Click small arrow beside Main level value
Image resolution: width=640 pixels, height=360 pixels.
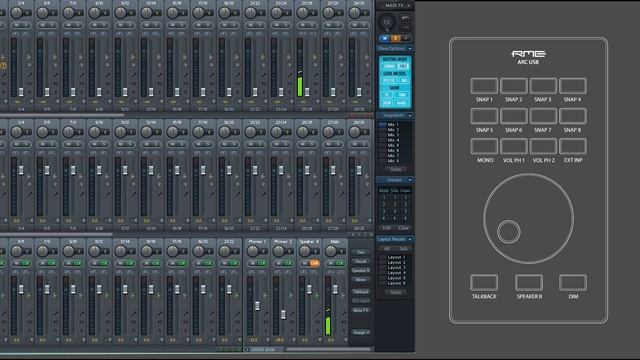pyautogui.click(x=344, y=340)
